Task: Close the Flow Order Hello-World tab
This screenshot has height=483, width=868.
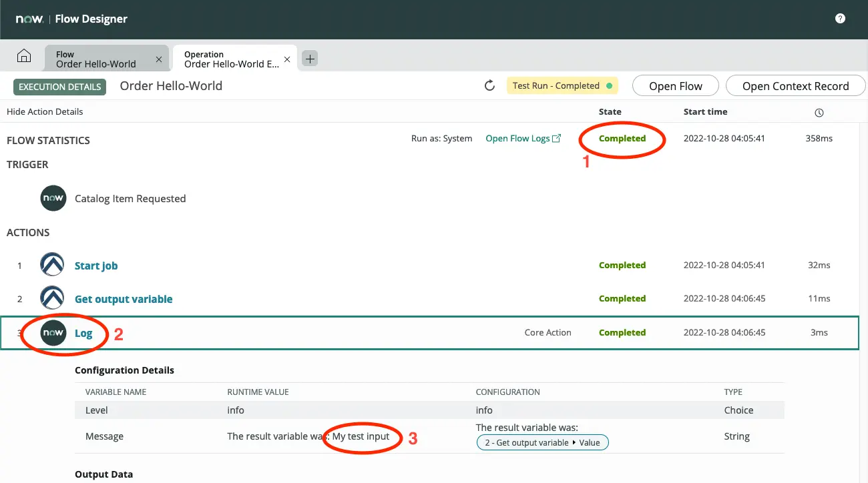Action: pyautogui.click(x=159, y=59)
